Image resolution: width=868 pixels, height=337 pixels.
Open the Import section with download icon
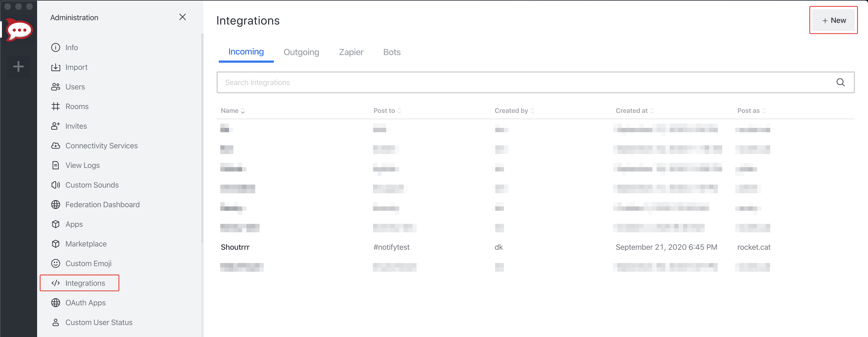[x=76, y=67]
